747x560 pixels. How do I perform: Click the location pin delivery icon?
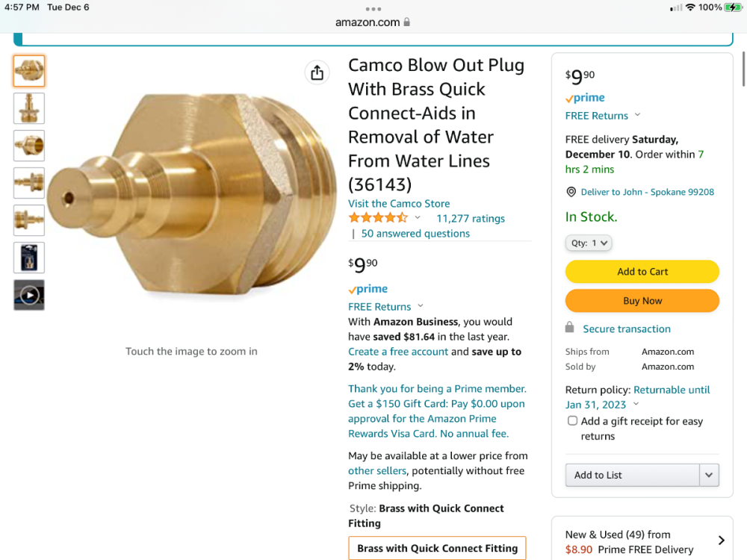(571, 192)
